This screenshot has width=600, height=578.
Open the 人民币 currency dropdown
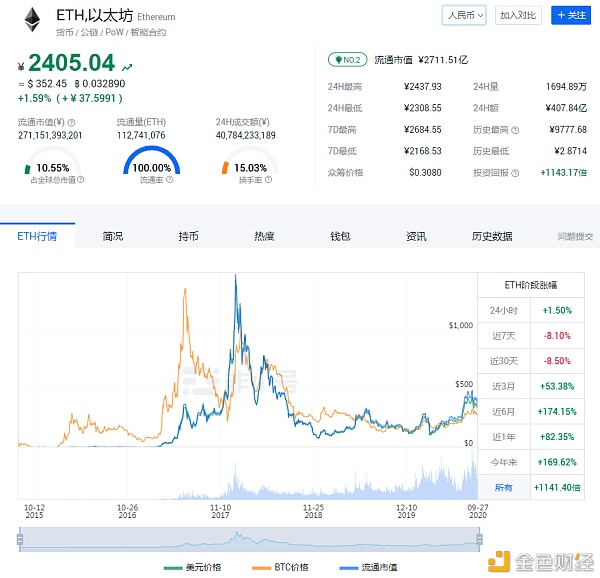pyautogui.click(x=464, y=15)
